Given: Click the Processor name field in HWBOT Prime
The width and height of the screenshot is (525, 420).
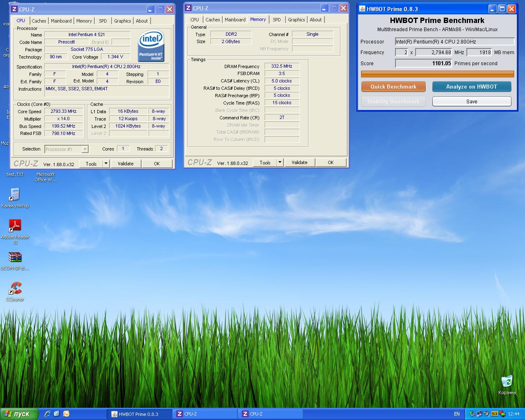Looking at the screenshot, I should [x=454, y=41].
